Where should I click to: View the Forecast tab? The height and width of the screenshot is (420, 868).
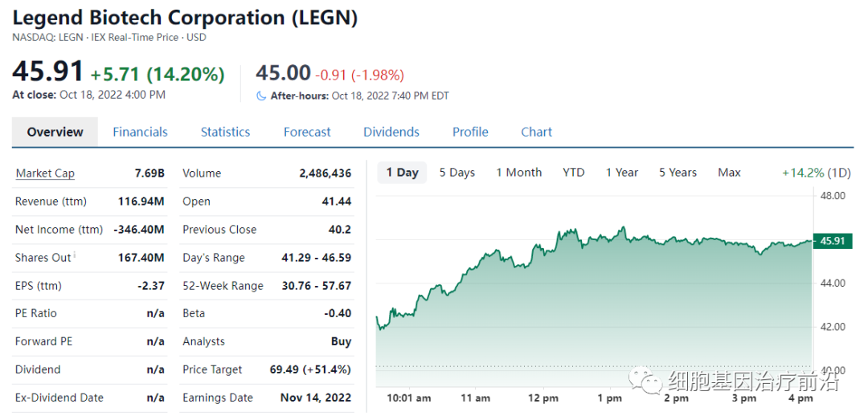tap(307, 132)
